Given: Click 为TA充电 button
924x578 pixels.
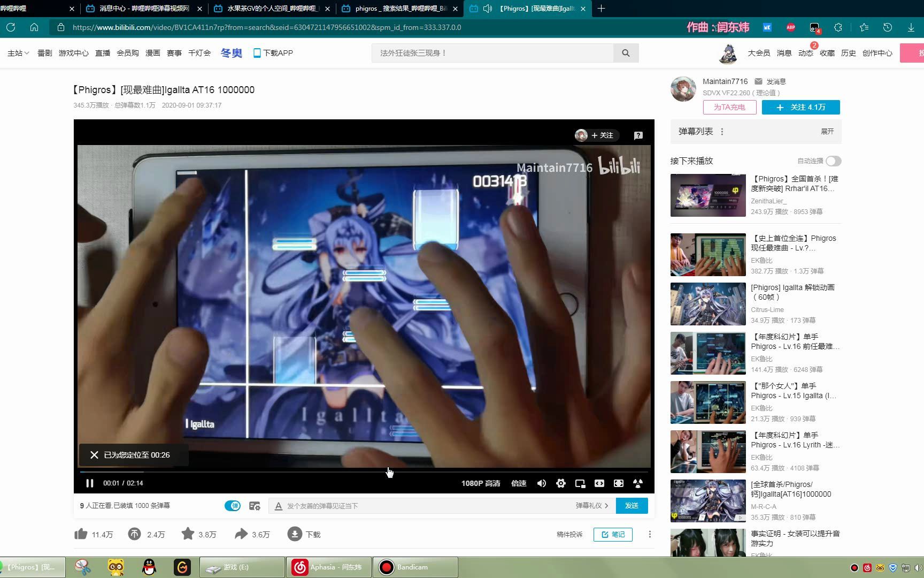Looking at the screenshot, I should [729, 108].
